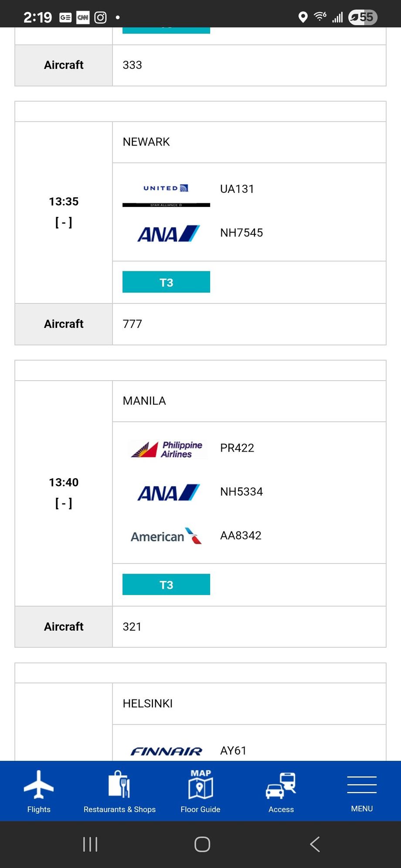Tap the Android back navigation button
The width and height of the screenshot is (401, 868).
coord(315,844)
